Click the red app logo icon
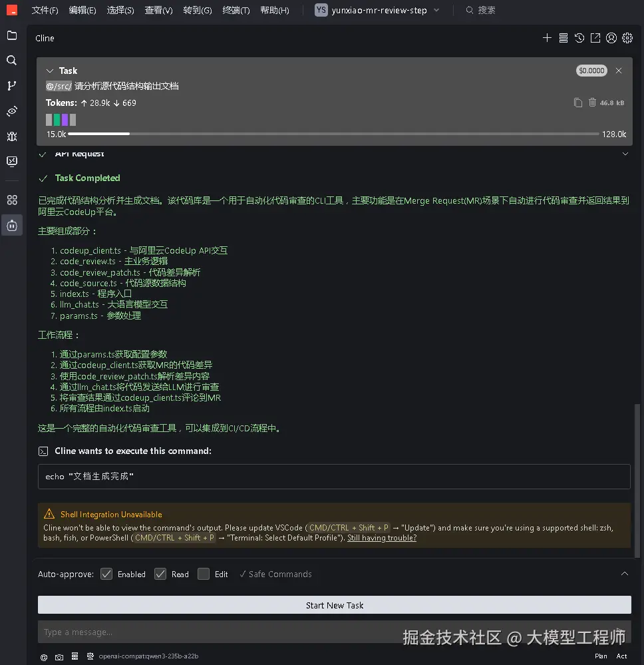The height and width of the screenshot is (665, 644). 12,10
